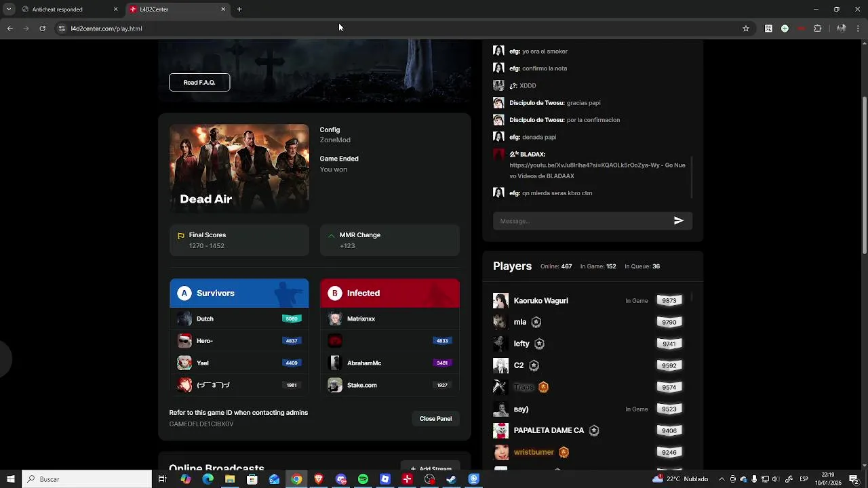Open Chrome three-dot menu
868x488 pixels.
[859, 28]
